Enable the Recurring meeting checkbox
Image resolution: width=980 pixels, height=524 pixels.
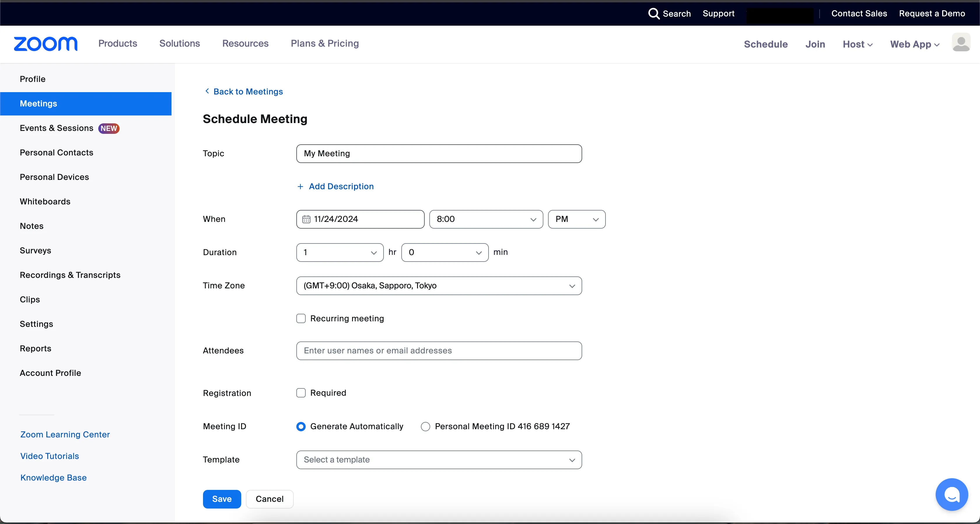301,319
